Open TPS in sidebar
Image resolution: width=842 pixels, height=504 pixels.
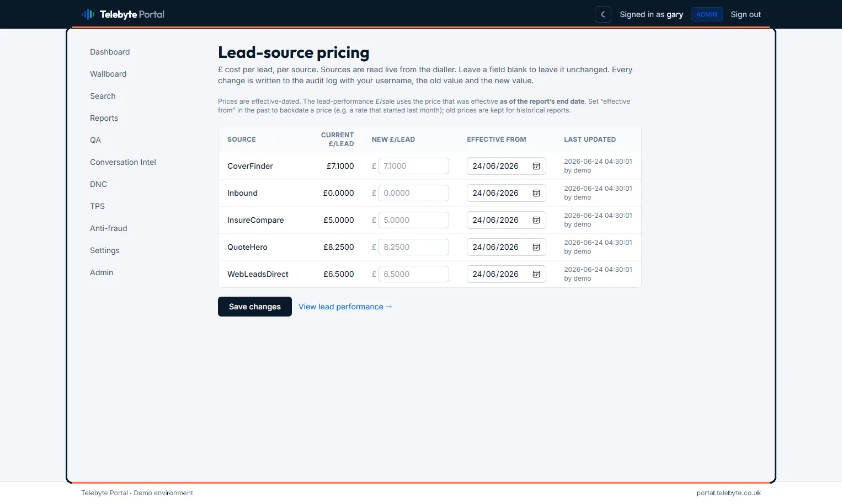click(x=97, y=206)
